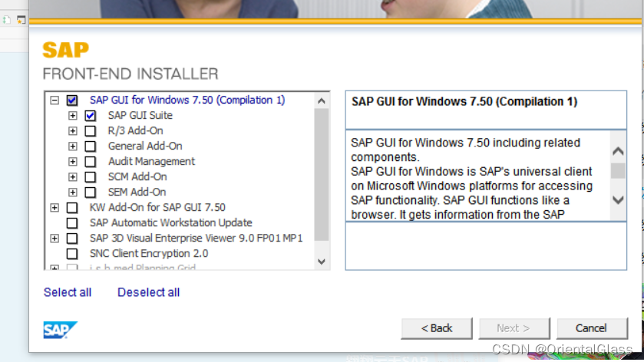Click description panel scroll-down arrow
This screenshot has width=644, height=362.
618,200
